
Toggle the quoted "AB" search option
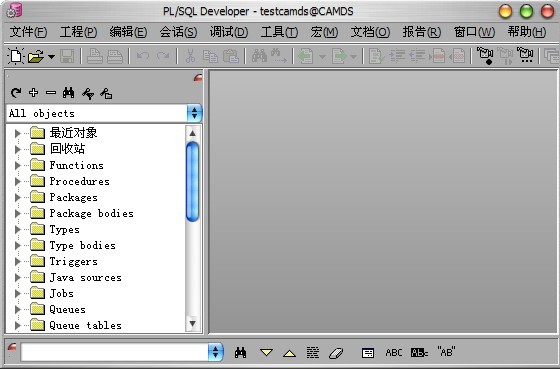coord(446,352)
